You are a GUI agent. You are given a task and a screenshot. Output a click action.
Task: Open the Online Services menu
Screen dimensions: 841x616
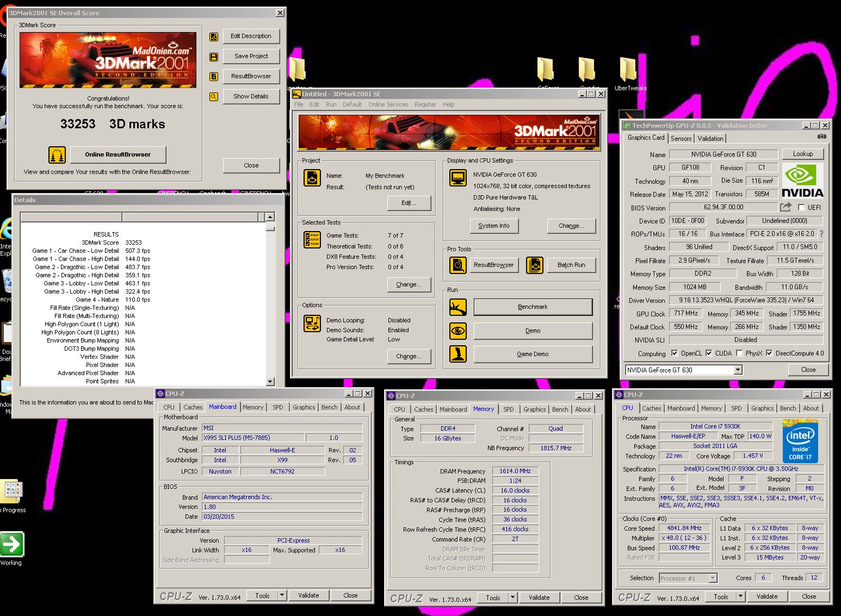[x=388, y=104]
